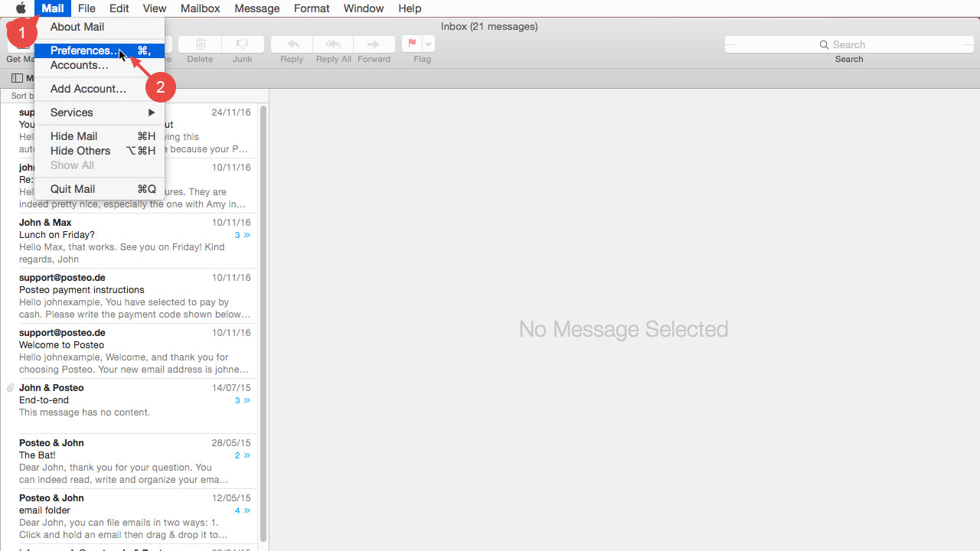Flag the message using the red flag icon
The height and width of the screenshot is (551, 980).
tap(410, 44)
